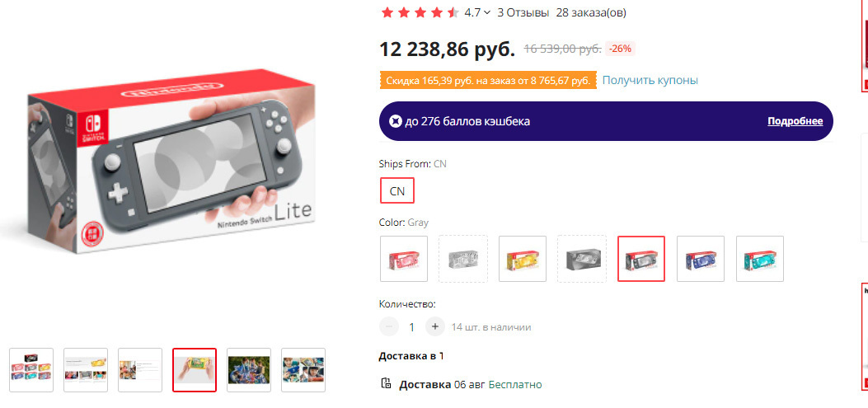
Task: Click the orange discount coupon banner
Action: (x=488, y=81)
